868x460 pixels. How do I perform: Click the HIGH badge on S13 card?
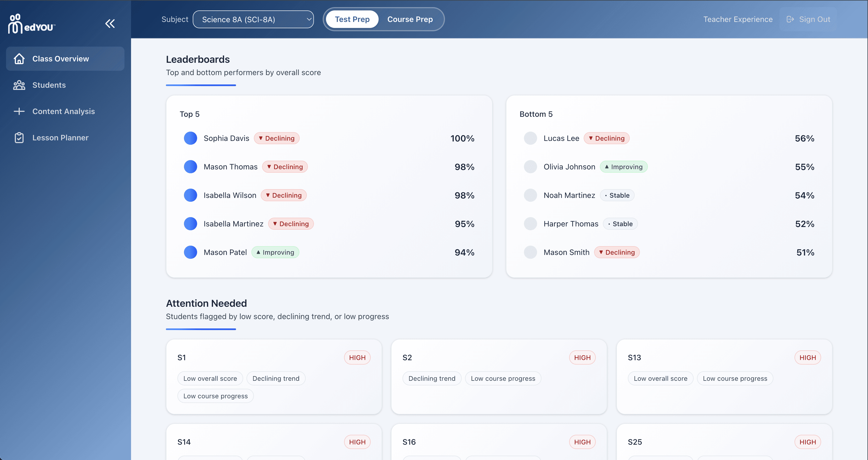point(807,357)
